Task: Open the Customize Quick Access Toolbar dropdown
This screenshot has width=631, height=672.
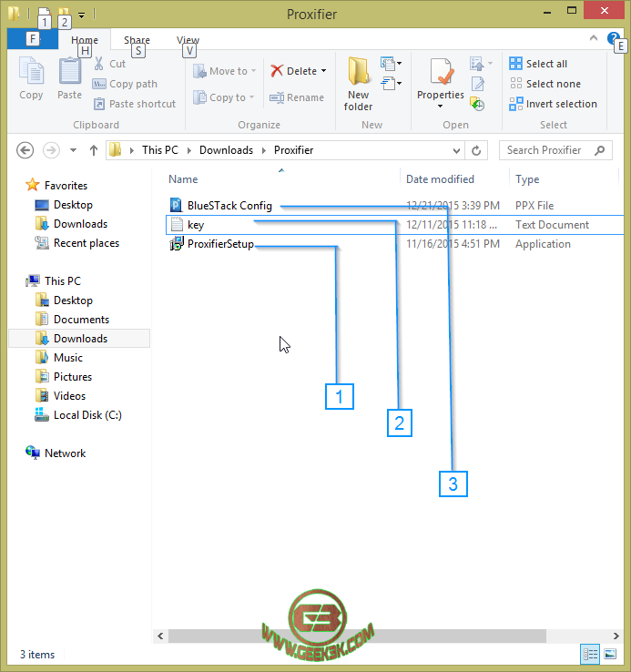Action: pos(81,15)
